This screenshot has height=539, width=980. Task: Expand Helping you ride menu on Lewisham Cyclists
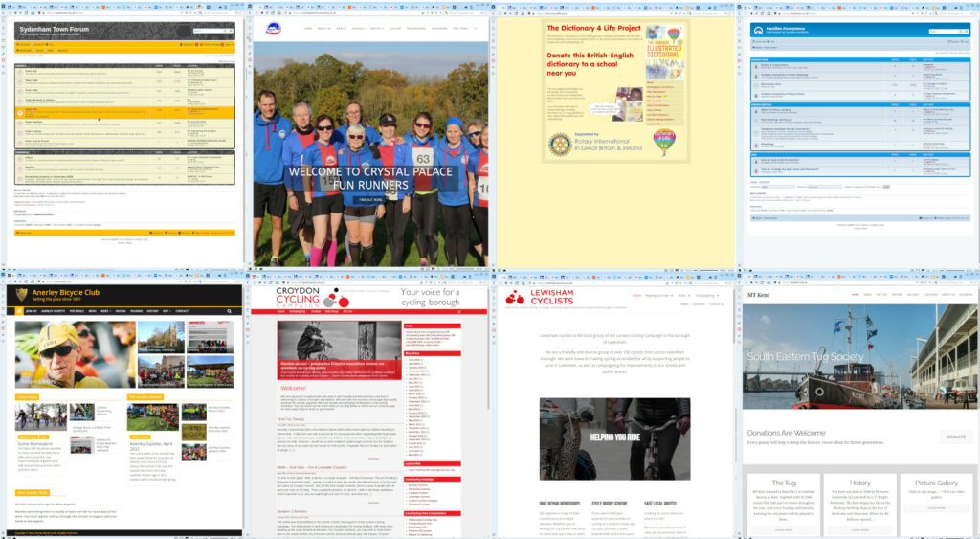[658, 295]
